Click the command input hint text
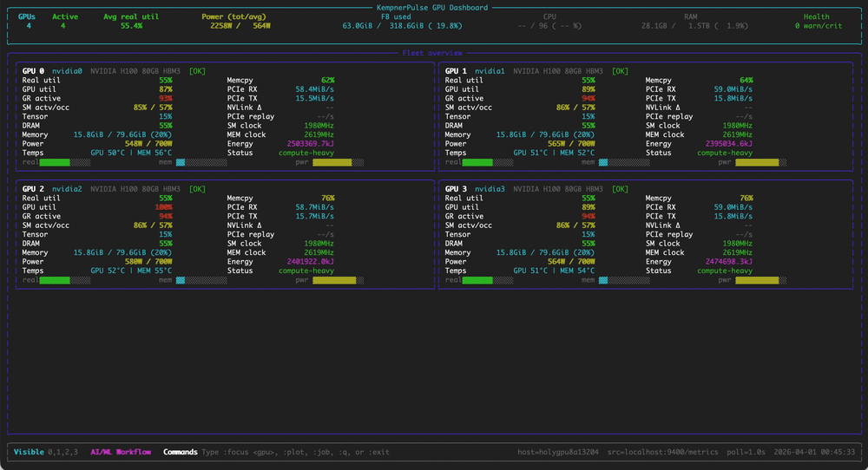868x470 pixels. (x=295, y=452)
